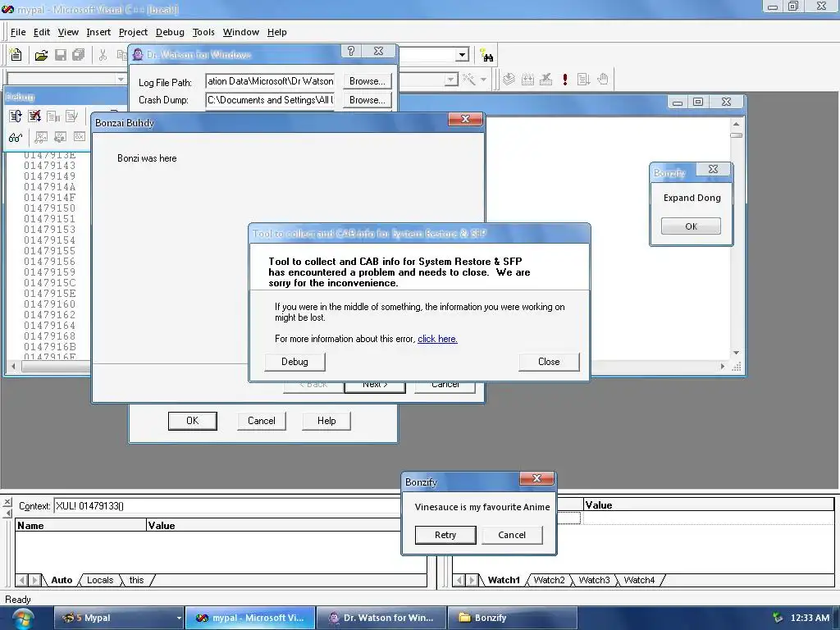Open the Window menu
The image size is (840, 630).
pos(240,32)
